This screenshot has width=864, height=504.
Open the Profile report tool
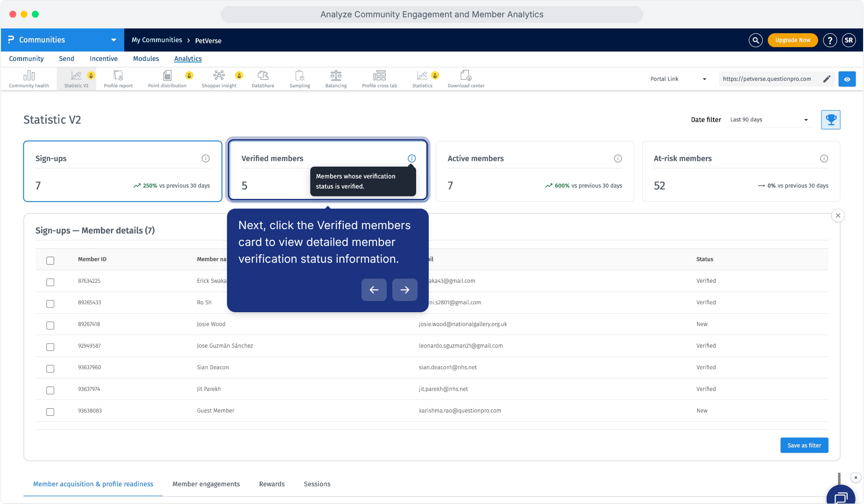pyautogui.click(x=118, y=78)
